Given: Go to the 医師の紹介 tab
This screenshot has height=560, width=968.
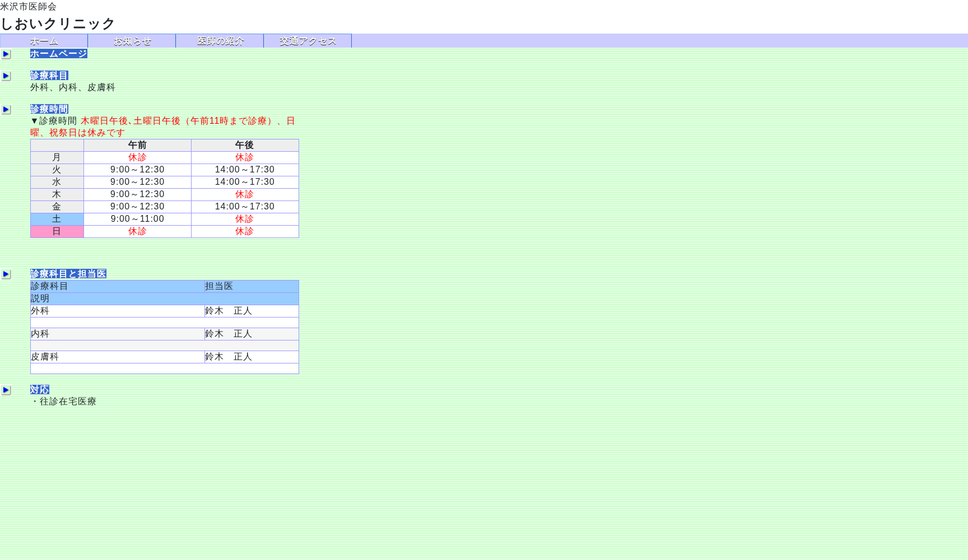Looking at the screenshot, I should point(220,41).
